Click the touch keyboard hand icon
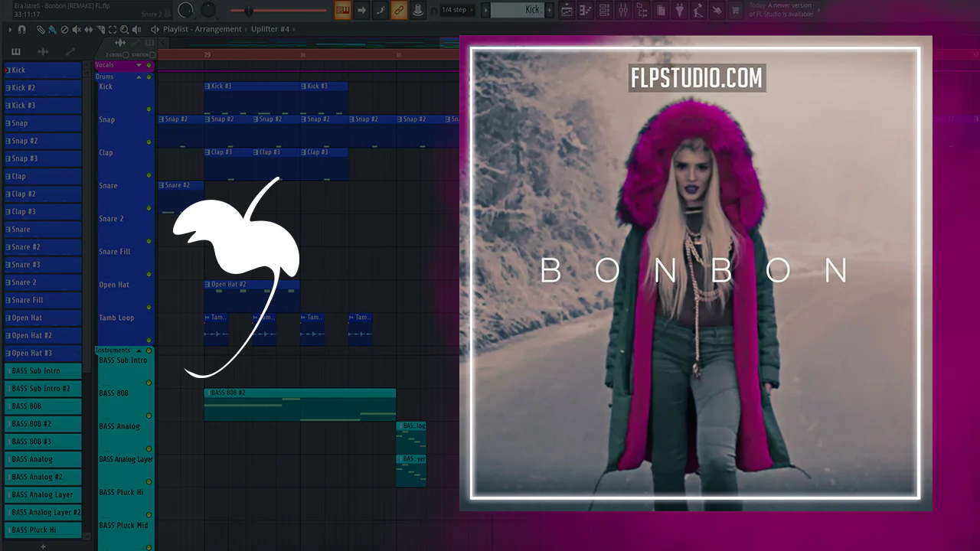The image size is (980, 551). (x=716, y=10)
